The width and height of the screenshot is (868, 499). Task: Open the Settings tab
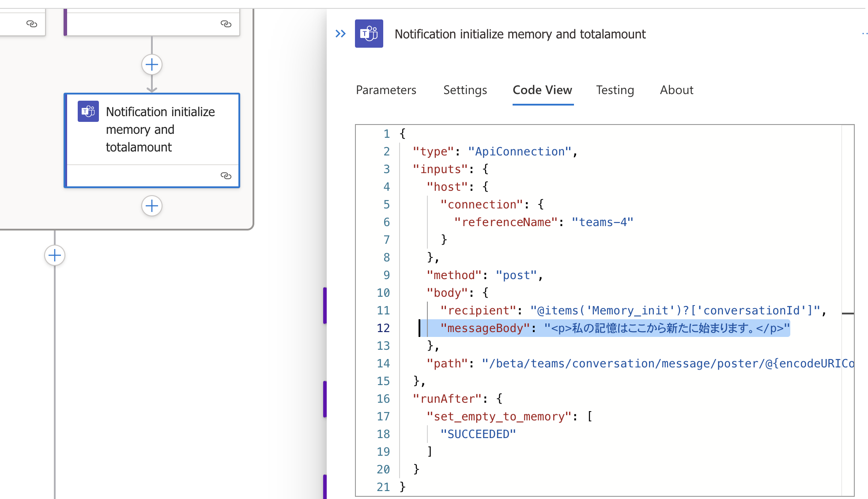pyautogui.click(x=465, y=90)
